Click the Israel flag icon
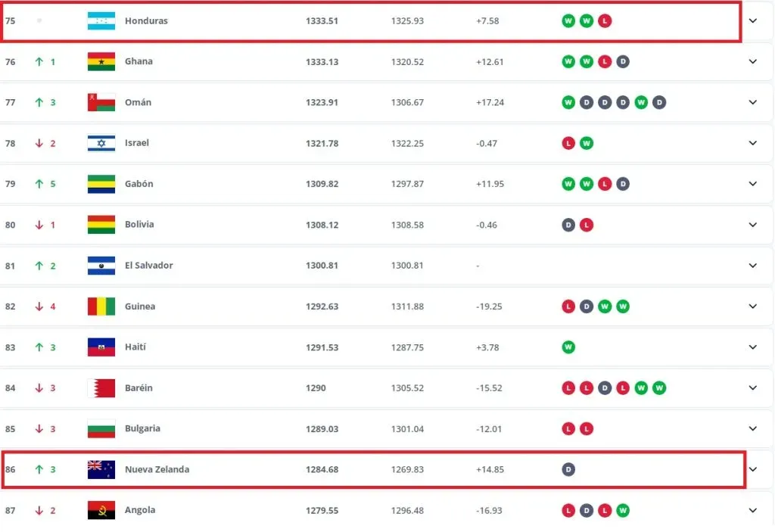This screenshot has height=532, width=775. click(101, 143)
